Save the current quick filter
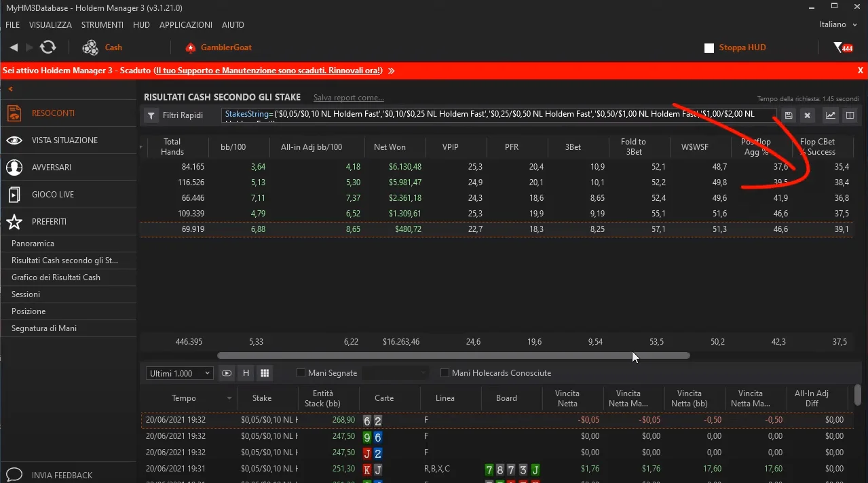Viewport: 868px width, 483px height. (x=789, y=115)
